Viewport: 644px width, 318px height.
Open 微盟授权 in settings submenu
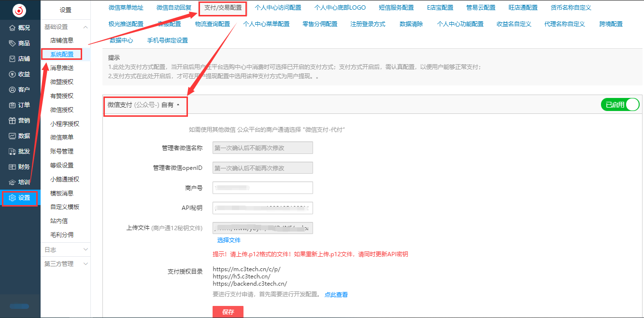click(x=62, y=82)
